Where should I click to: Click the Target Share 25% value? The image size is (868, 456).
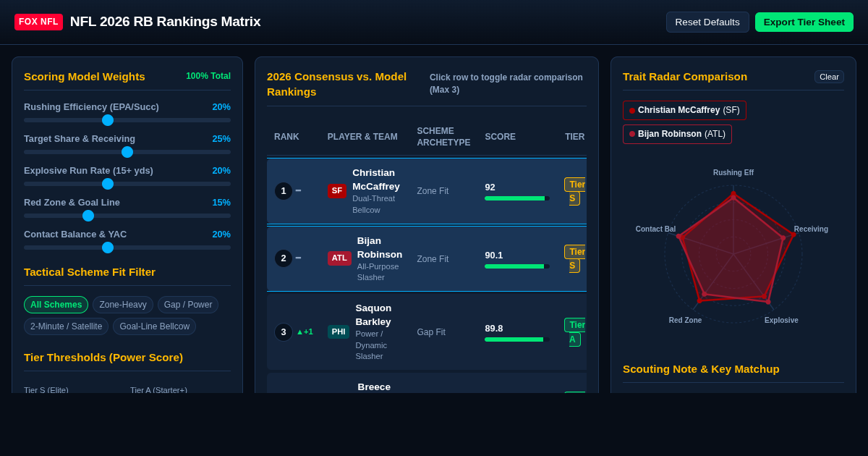[x=221, y=139]
